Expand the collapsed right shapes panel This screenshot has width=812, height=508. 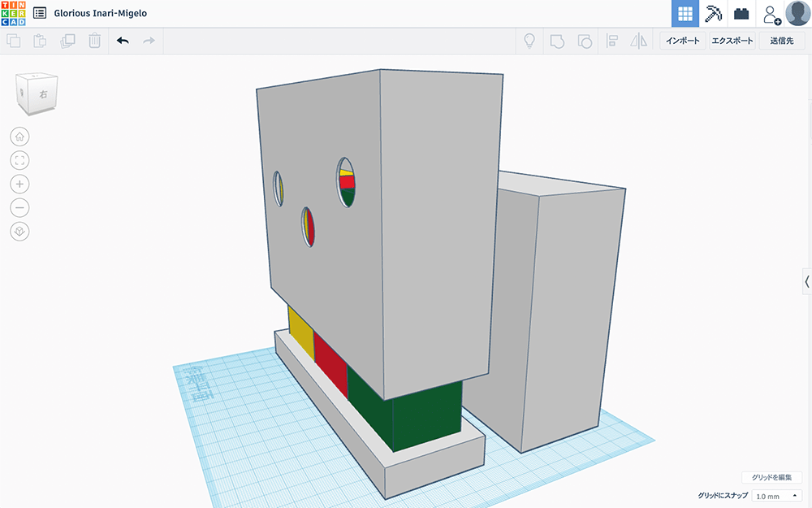806,282
